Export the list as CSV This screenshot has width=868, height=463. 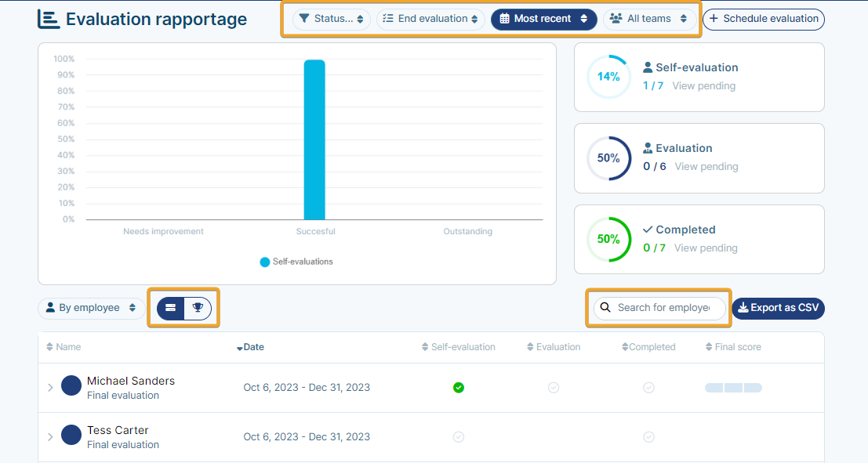point(779,308)
